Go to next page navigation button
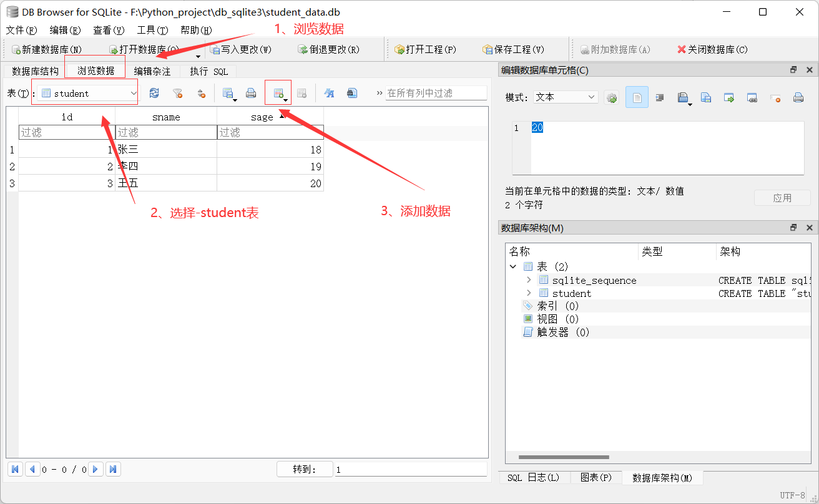The height and width of the screenshot is (504, 819). pos(96,469)
